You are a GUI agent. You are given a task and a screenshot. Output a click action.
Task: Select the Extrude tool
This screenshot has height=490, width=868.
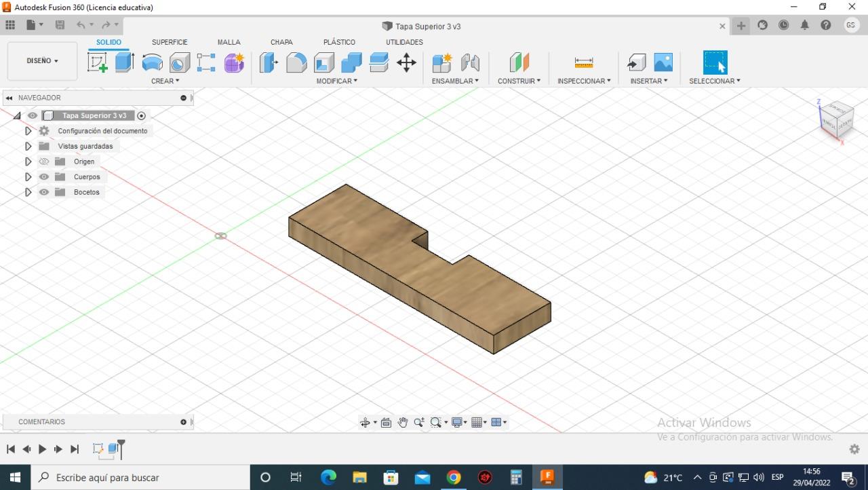pos(125,62)
